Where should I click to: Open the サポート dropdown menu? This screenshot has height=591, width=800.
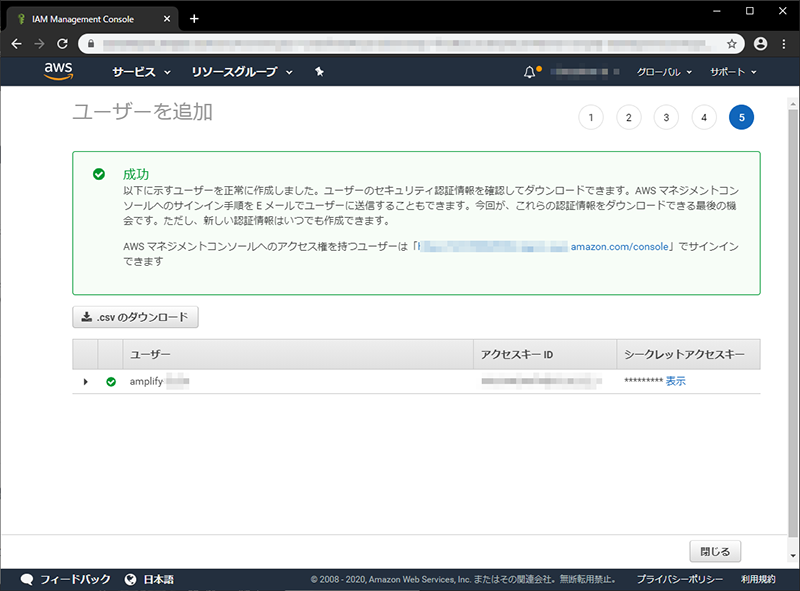(733, 72)
